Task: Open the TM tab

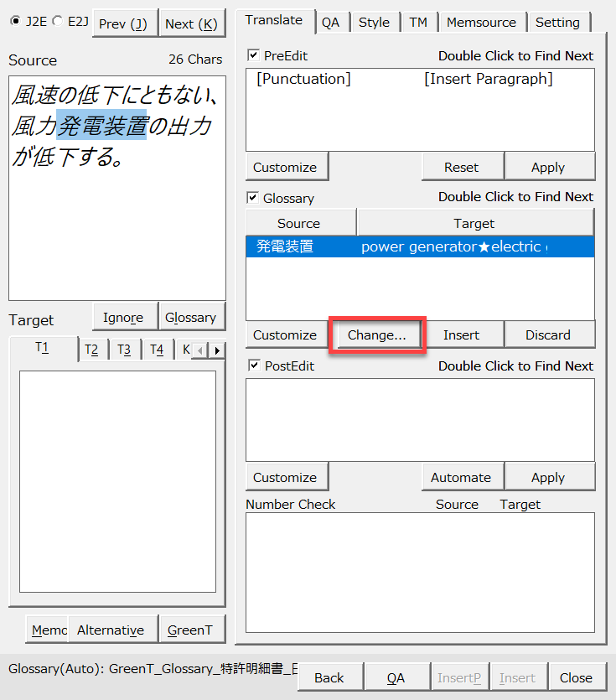Action: [417, 23]
